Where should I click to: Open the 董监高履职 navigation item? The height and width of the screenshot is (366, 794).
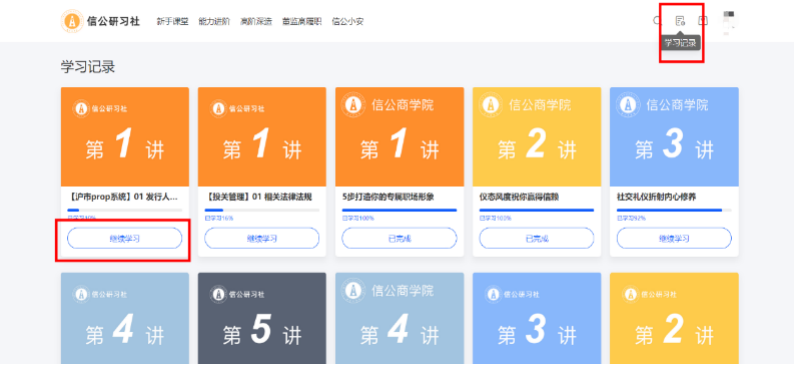click(x=302, y=21)
